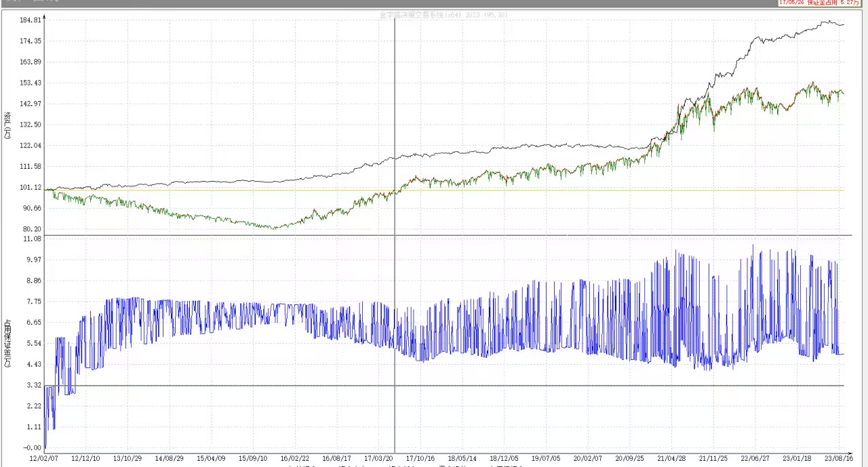Select the 12/02/07 date on the time axis

(x=44, y=458)
